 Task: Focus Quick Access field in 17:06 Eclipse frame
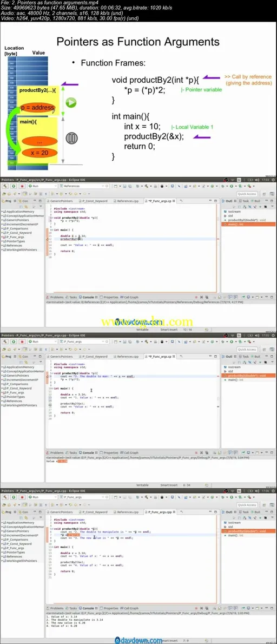click(247, 505)
